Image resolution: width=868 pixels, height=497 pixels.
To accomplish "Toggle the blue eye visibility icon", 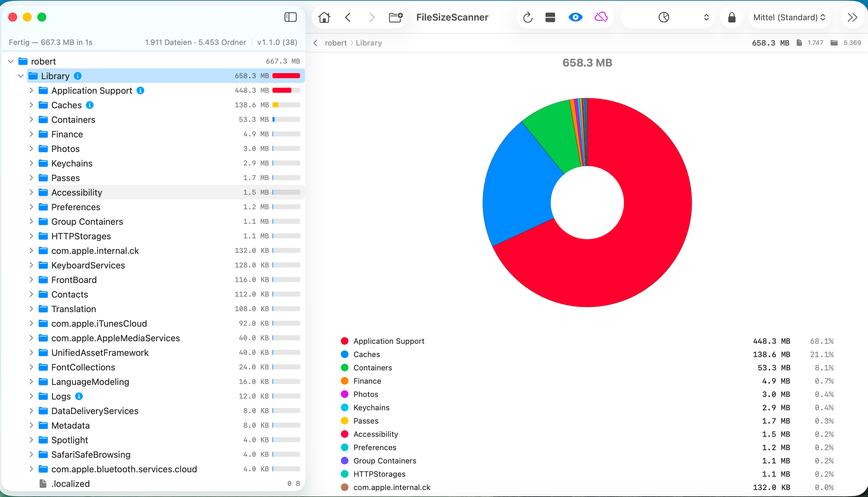I will pyautogui.click(x=575, y=17).
